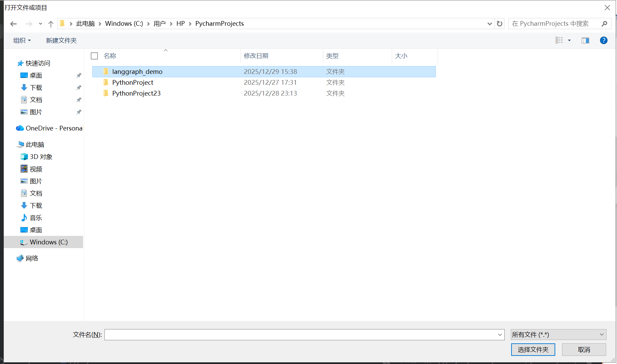Open view options dropdown arrow
Screen dimensions: 617x364
click(570, 40)
